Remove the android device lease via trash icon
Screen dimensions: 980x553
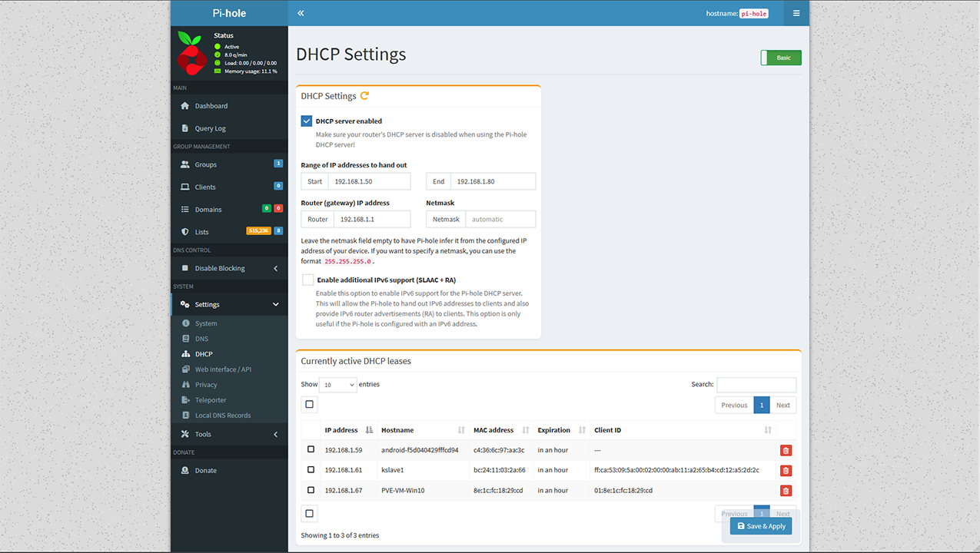click(x=786, y=451)
